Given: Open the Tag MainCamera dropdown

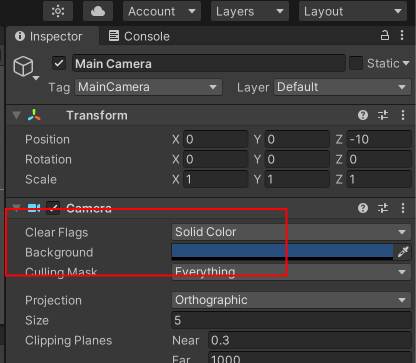Looking at the screenshot, I should tap(148, 87).
